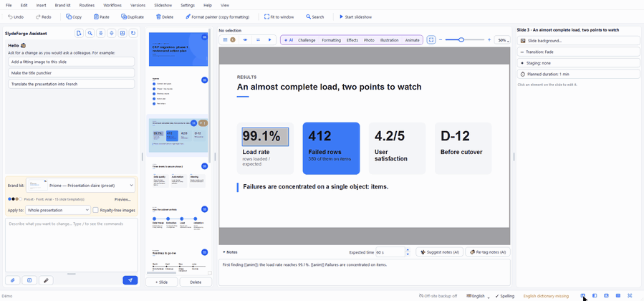Viewport: 644px width, 301px height.
Task: Select the Agenda slide thumbnail
Action: click(x=178, y=91)
